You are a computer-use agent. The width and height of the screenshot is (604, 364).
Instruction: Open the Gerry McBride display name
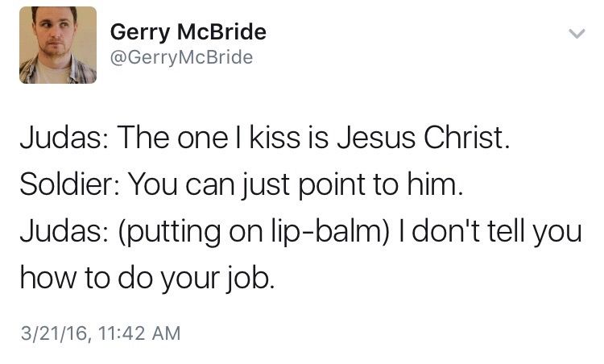[188, 32]
